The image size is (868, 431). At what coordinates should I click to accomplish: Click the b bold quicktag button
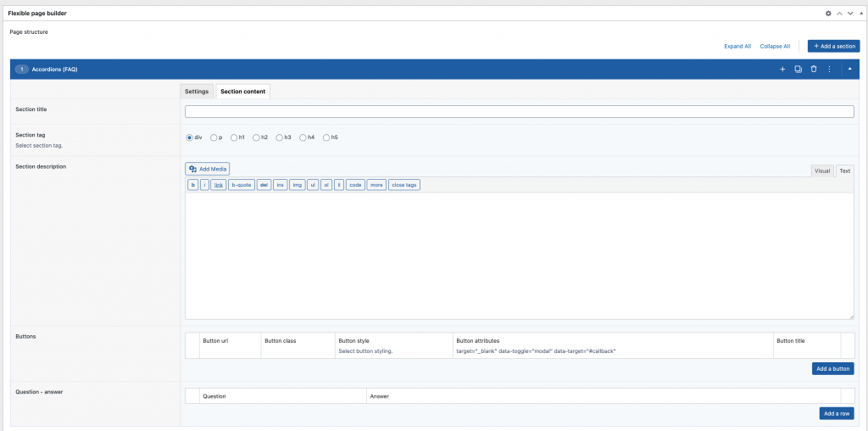(193, 185)
